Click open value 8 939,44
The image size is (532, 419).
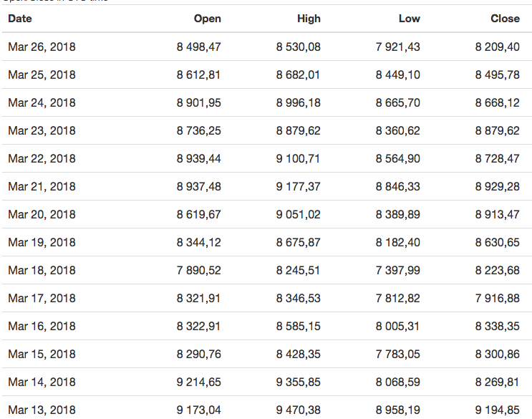198,158
